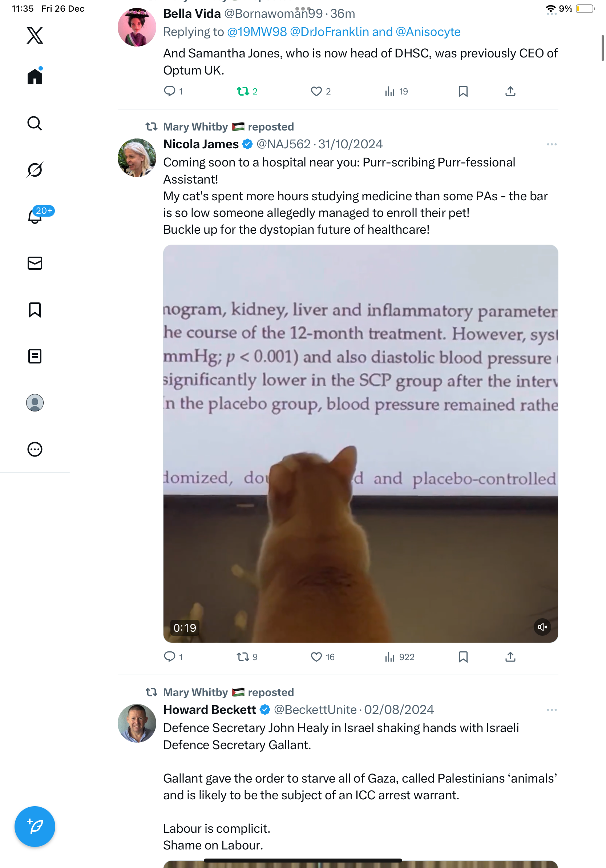606x868 pixels.
Task: Open direct messages envelope icon
Action: click(x=35, y=263)
